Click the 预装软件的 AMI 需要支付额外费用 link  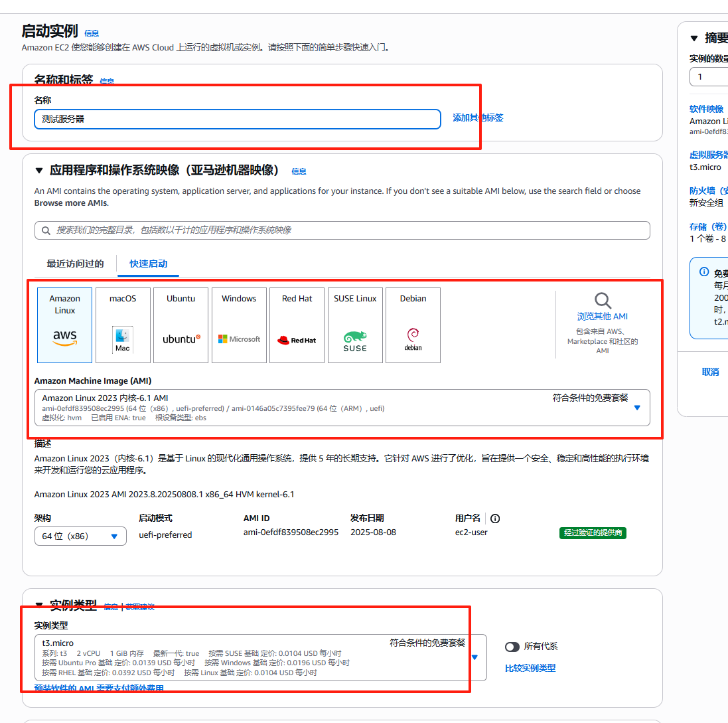pos(99,687)
